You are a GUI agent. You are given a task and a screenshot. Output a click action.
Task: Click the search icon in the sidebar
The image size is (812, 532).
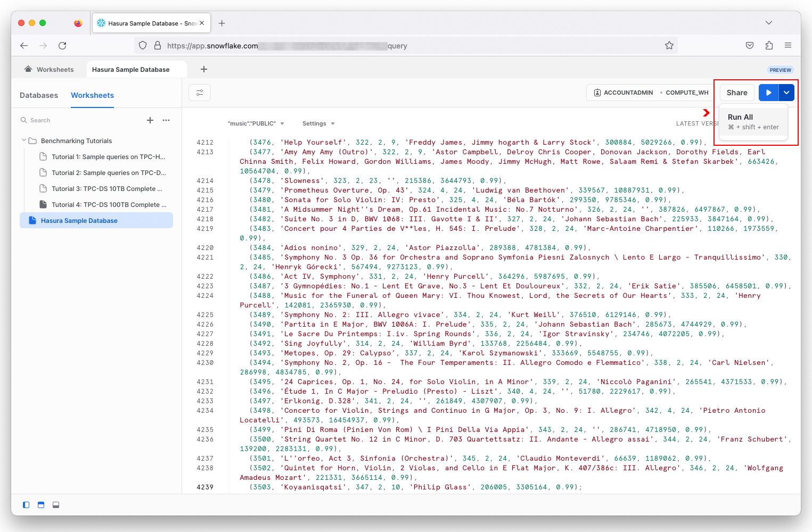pos(24,120)
